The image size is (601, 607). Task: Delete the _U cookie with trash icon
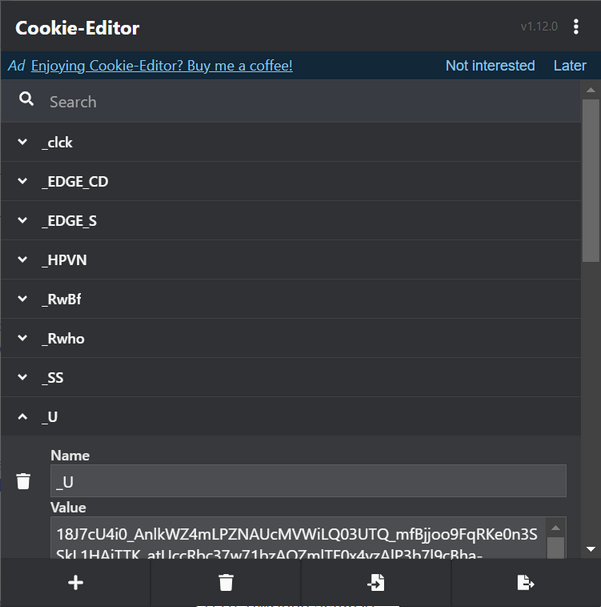(24, 481)
